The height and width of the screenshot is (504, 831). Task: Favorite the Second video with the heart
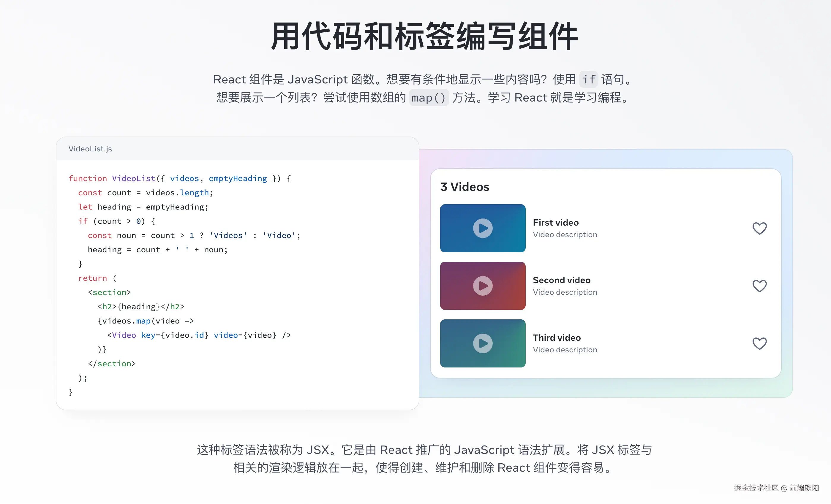tap(760, 286)
